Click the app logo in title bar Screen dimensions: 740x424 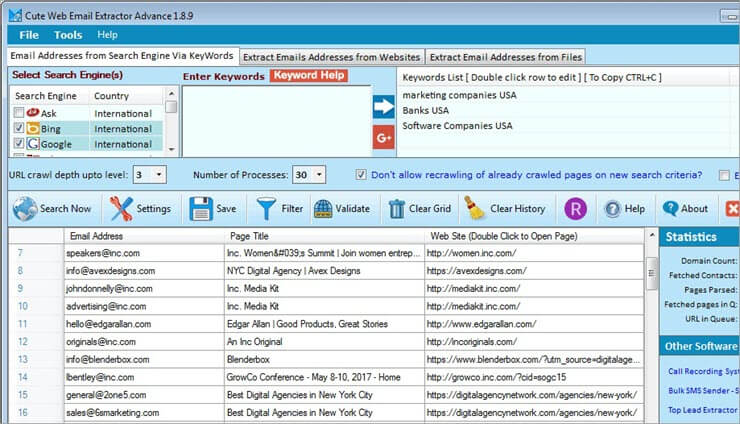(x=15, y=15)
